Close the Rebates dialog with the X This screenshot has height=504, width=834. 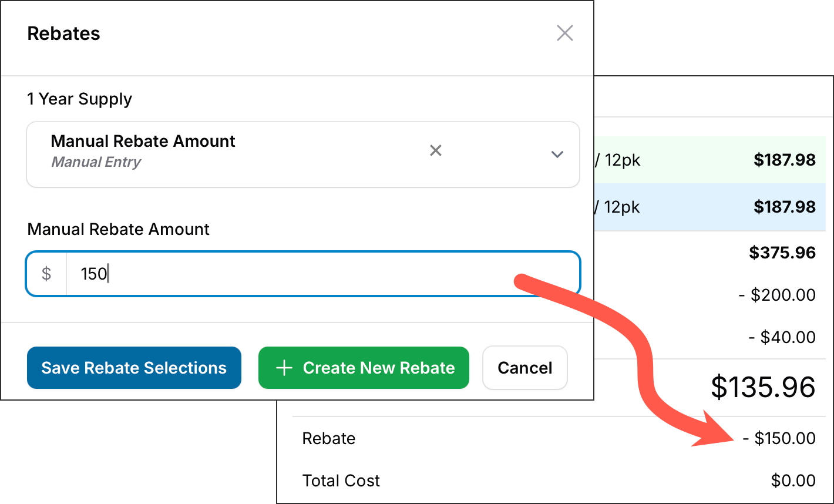[564, 33]
